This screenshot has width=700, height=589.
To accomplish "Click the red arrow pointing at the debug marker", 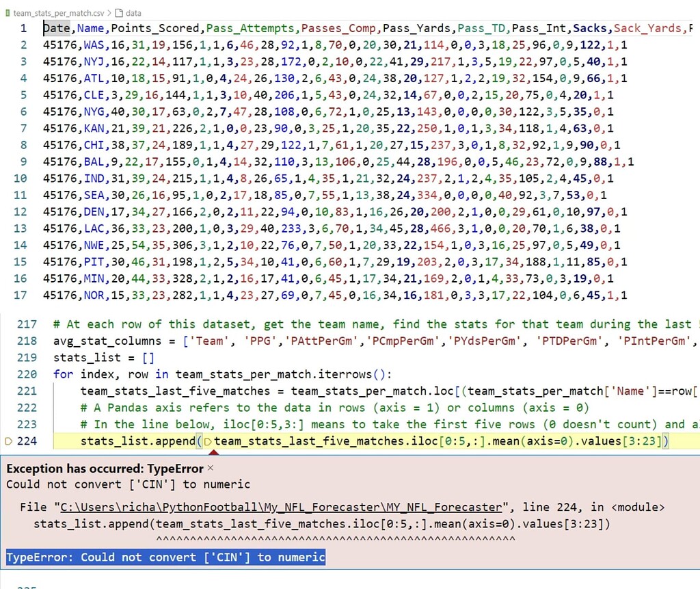I will coord(214,452).
